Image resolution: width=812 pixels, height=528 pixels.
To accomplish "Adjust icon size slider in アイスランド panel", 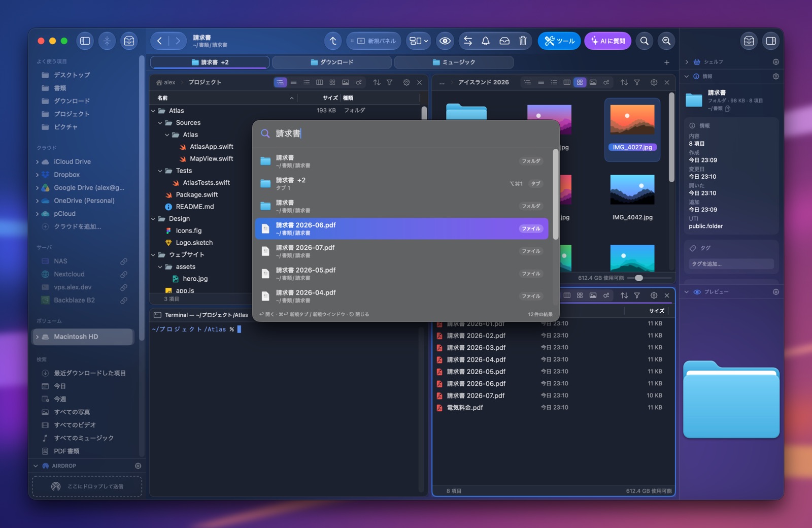I will click(639, 278).
